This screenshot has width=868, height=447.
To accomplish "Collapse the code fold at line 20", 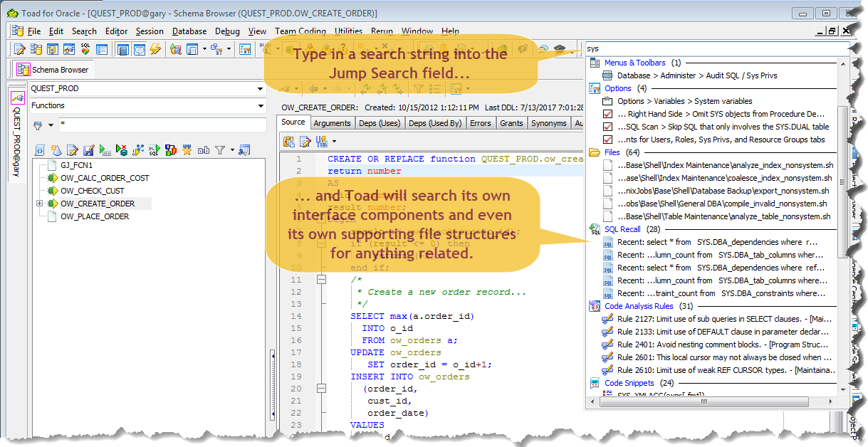I will click(x=321, y=389).
